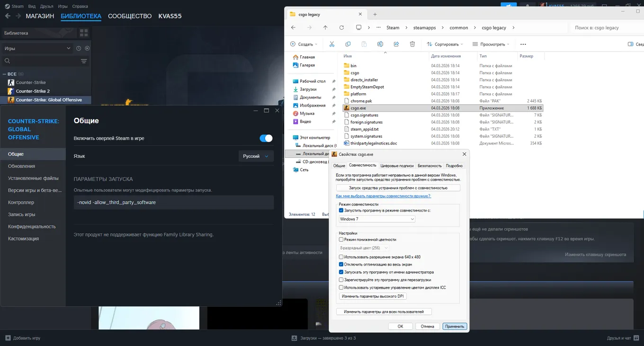Select the steam_appid.txt file name
Screen dimensions: 644x346
[365, 129]
